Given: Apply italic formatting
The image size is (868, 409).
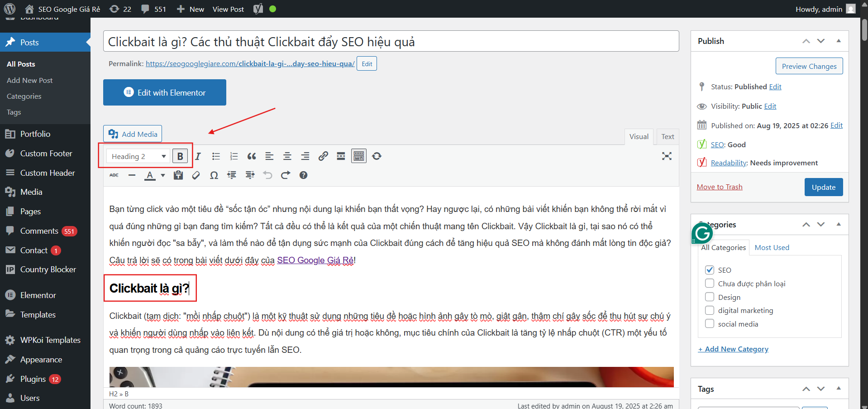Looking at the screenshot, I should click(198, 156).
